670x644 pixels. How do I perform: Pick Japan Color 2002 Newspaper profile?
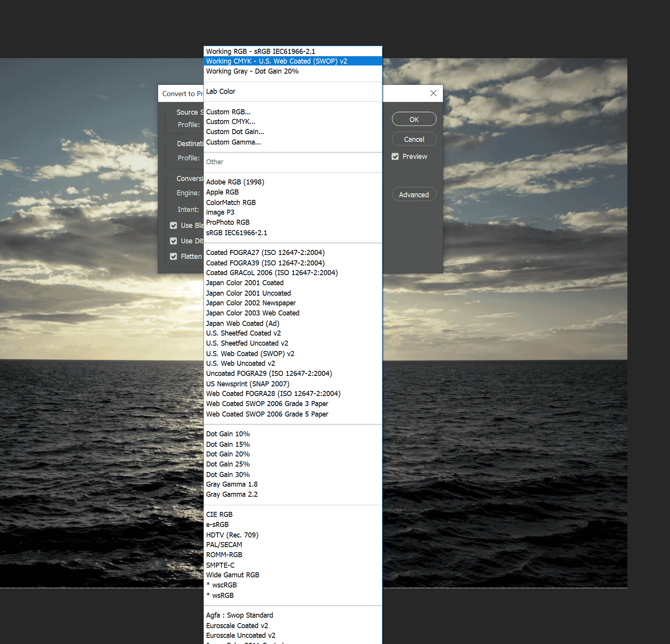pyautogui.click(x=251, y=303)
